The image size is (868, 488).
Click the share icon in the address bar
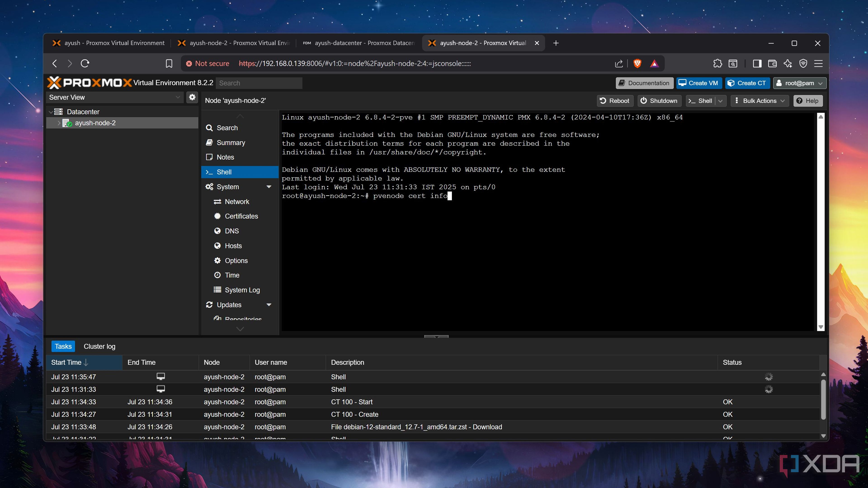tap(619, 63)
